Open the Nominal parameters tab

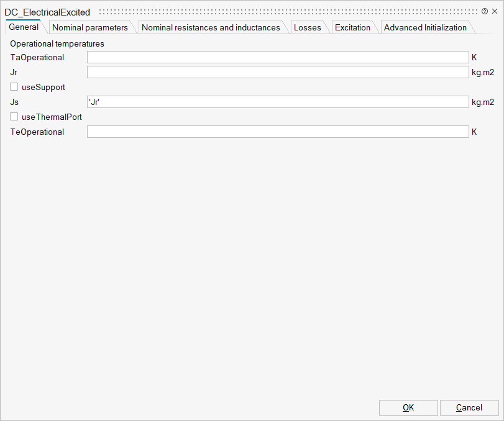pos(90,27)
